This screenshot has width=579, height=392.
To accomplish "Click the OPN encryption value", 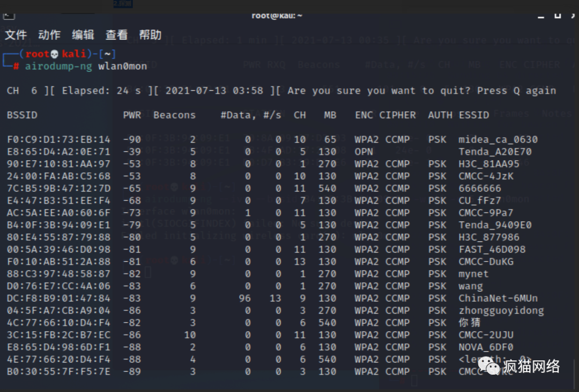I will (363, 151).
